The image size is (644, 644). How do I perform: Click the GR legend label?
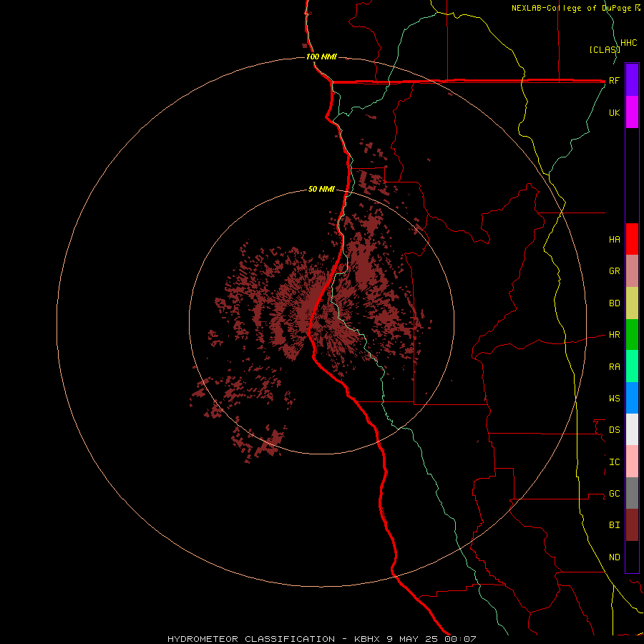615,271
